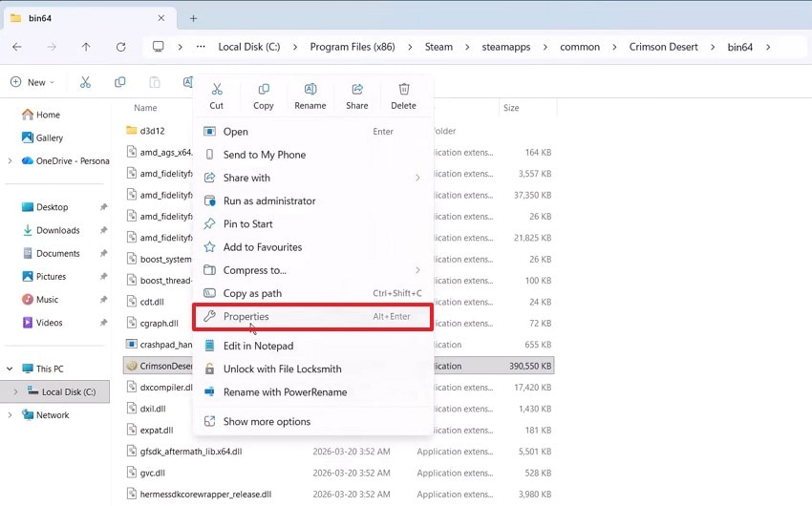The image size is (812, 506).
Task: Choose Show more options
Action: (312, 422)
